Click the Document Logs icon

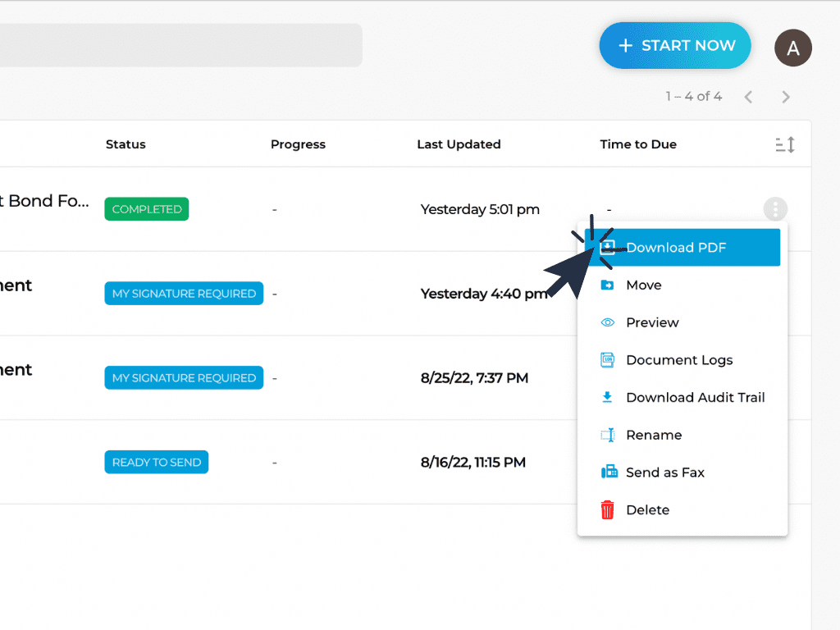[608, 360]
